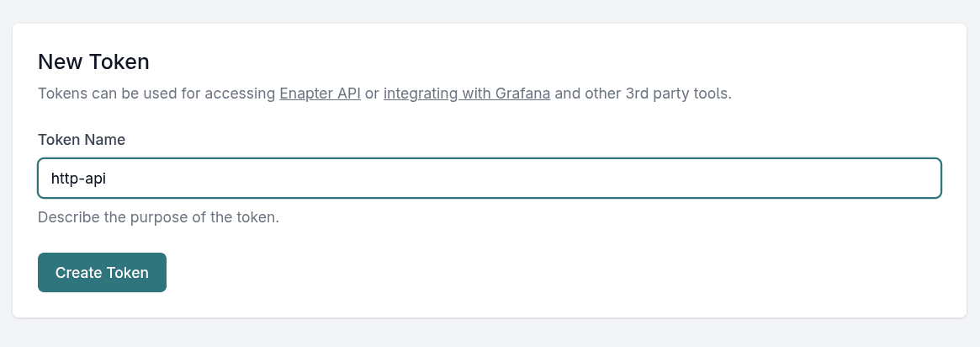This screenshot has width=980, height=347.
Task: Focus the Token Name input field
Action: (489, 179)
